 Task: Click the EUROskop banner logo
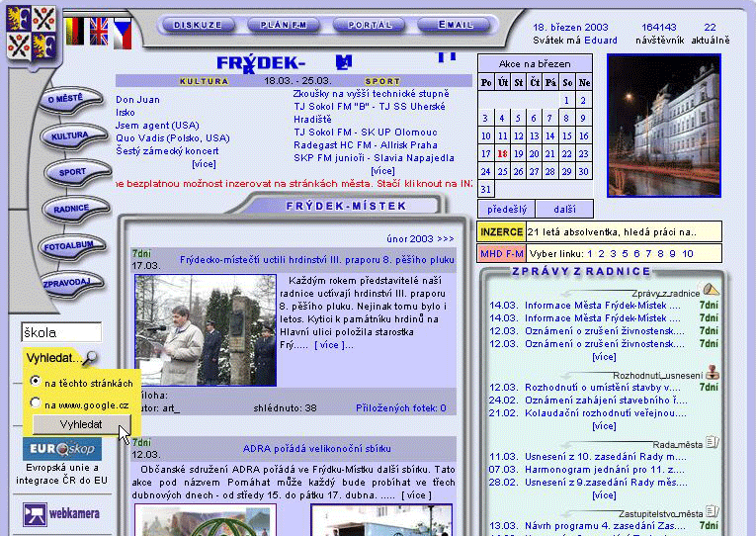tap(61, 450)
